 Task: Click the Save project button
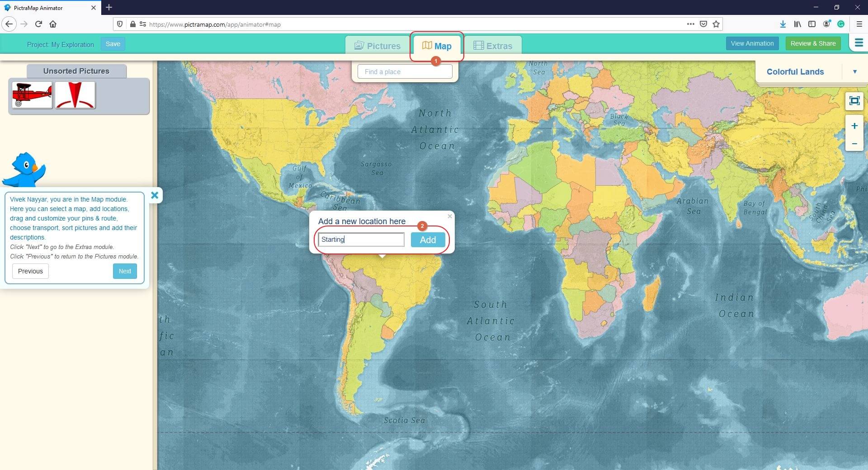[x=113, y=44]
